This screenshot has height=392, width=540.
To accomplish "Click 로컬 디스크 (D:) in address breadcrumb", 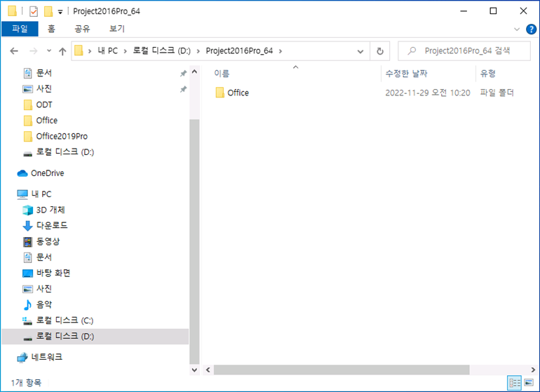I will coord(161,51).
